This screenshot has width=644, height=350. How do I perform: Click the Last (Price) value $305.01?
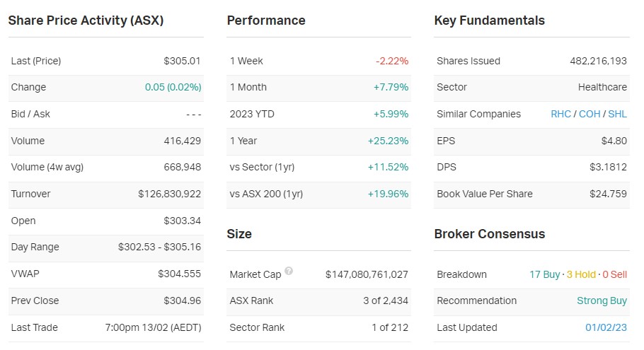coord(182,61)
